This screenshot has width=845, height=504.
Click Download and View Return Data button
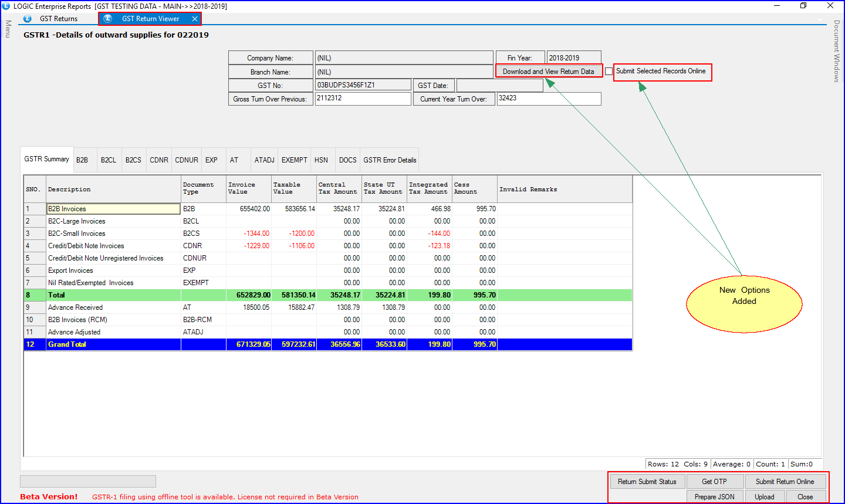pyautogui.click(x=549, y=72)
